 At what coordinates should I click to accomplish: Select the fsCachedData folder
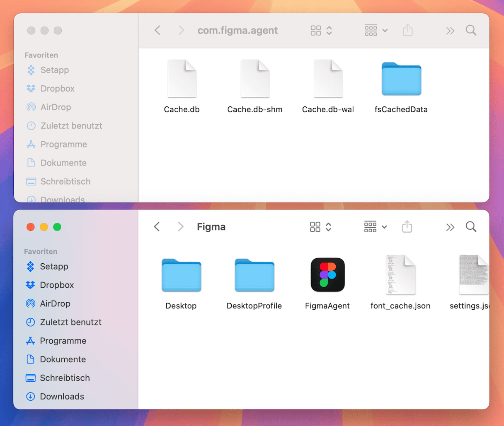click(401, 79)
